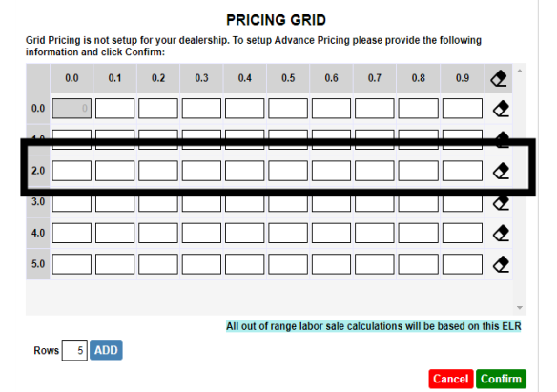Image resolution: width=557 pixels, height=392 pixels.
Task: Select cell at row 2.0, column 0.5
Action: coord(288,171)
